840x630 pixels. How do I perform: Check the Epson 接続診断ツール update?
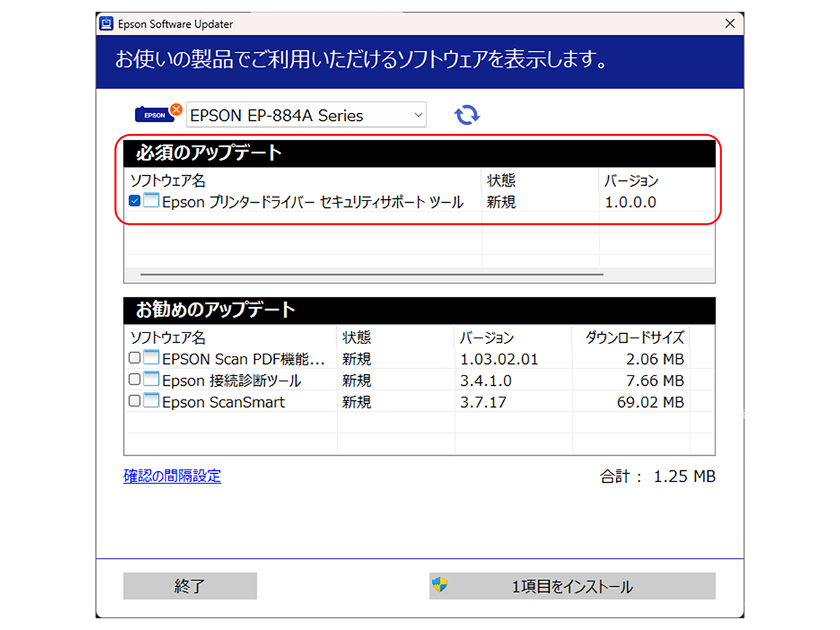(136, 379)
